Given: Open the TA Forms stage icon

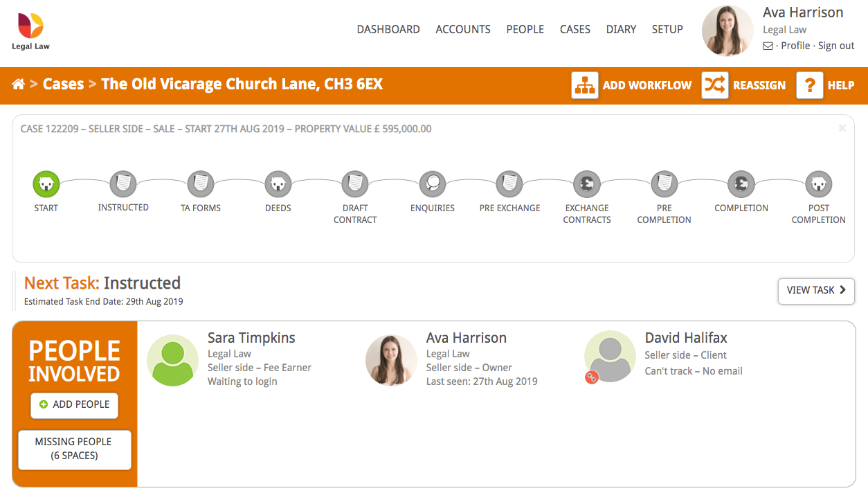Looking at the screenshot, I should [x=201, y=184].
